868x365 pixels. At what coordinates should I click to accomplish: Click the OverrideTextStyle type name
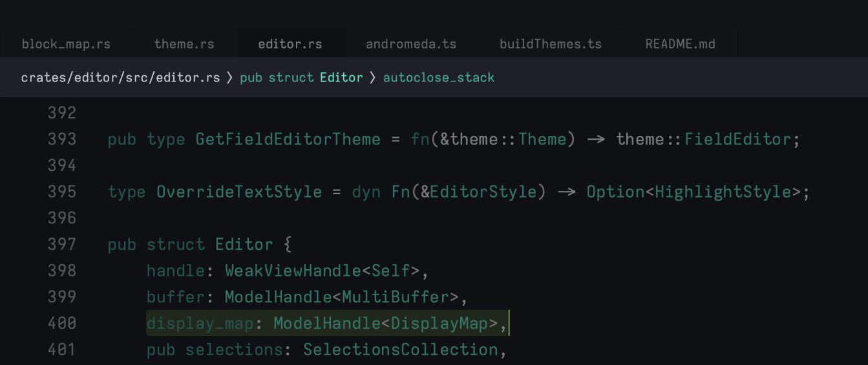pyautogui.click(x=238, y=192)
